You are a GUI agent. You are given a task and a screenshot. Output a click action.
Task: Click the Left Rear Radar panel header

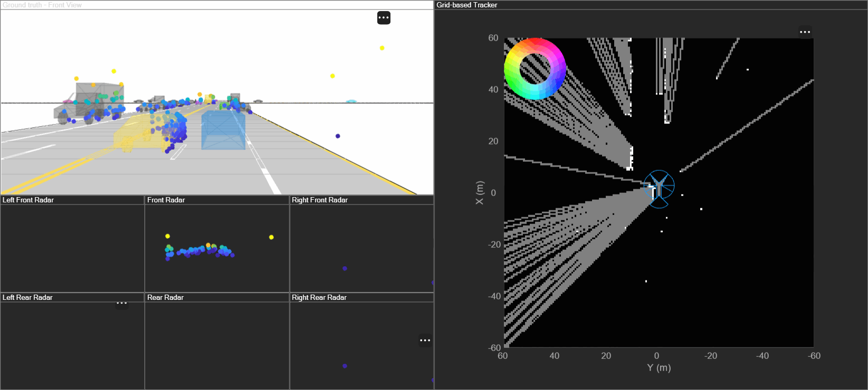pos(28,297)
